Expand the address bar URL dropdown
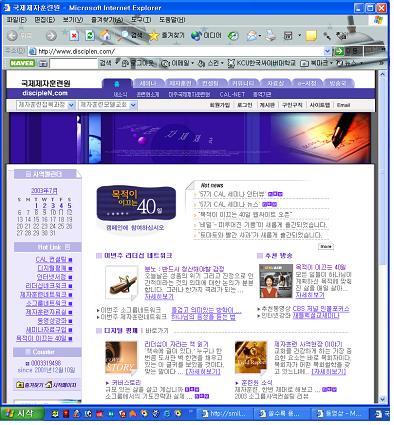Viewport: 394px width, 425px height. point(328,51)
